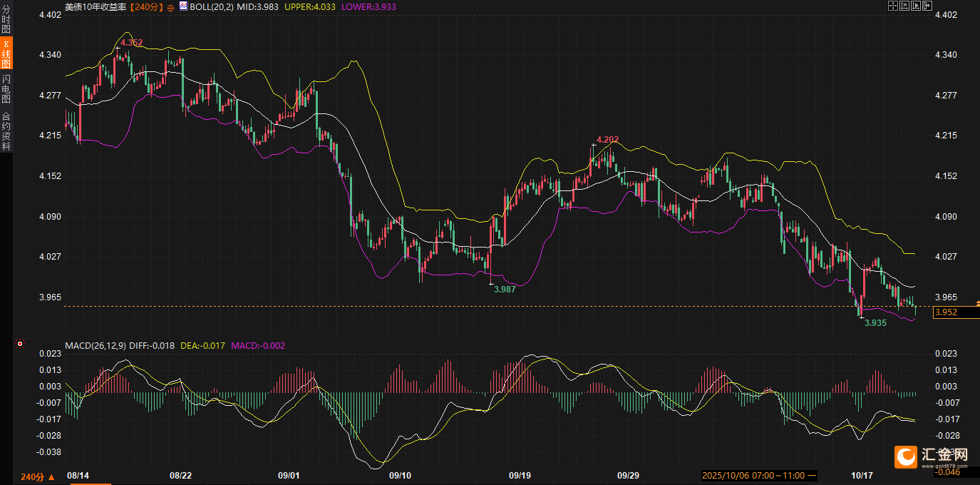Click the play-forward chart icon at top right
This screenshot has width=980, height=485.
pos(916,6)
